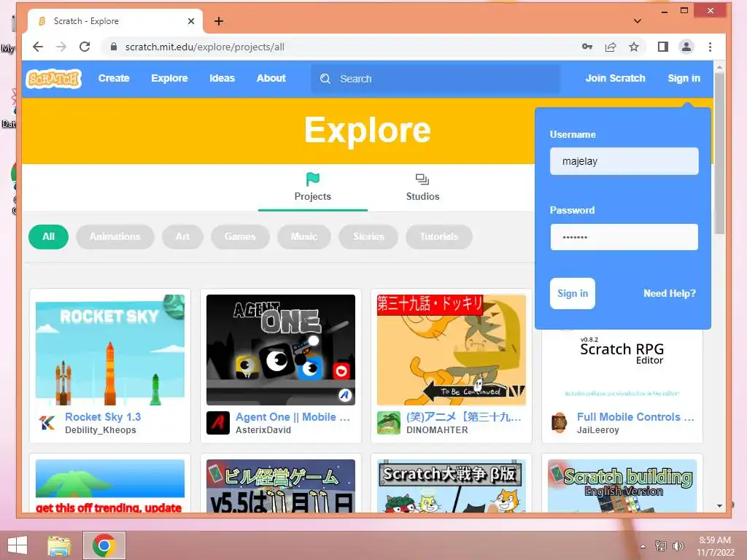Click the Username field containing majelay
747x560 pixels.
click(x=624, y=161)
